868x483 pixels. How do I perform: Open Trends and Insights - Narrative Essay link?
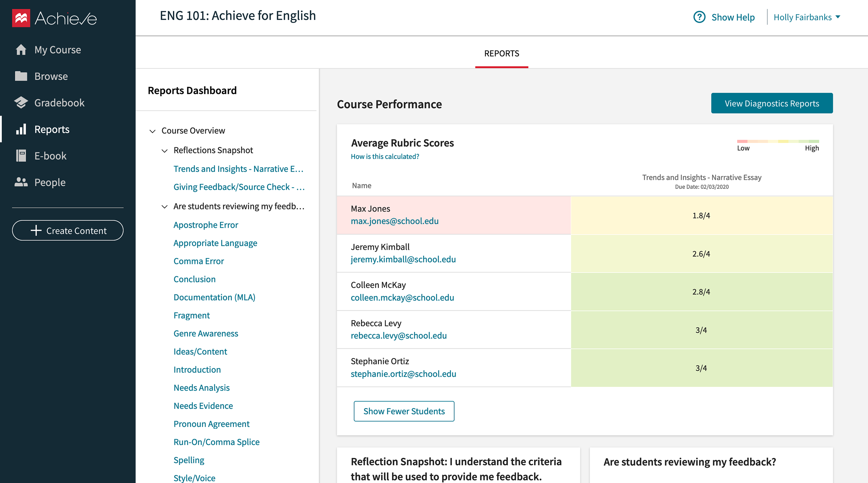coord(238,169)
